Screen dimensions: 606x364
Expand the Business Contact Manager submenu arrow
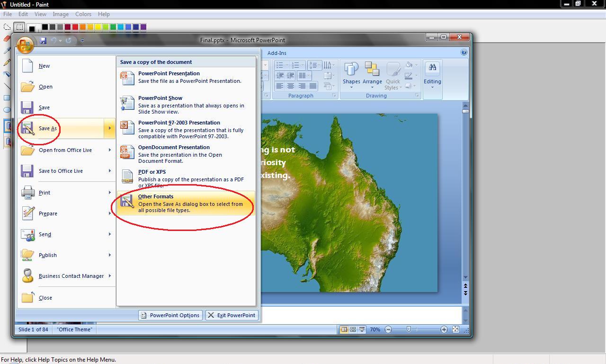pyautogui.click(x=109, y=276)
